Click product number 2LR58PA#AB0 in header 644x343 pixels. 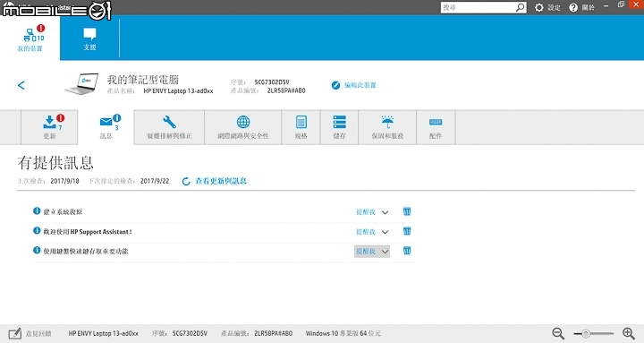click(286, 90)
